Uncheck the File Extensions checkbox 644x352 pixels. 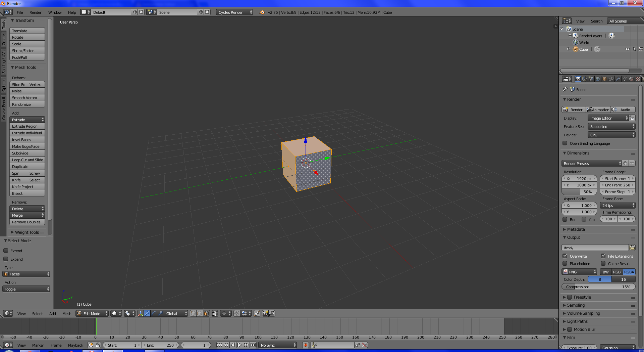[603, 256]
